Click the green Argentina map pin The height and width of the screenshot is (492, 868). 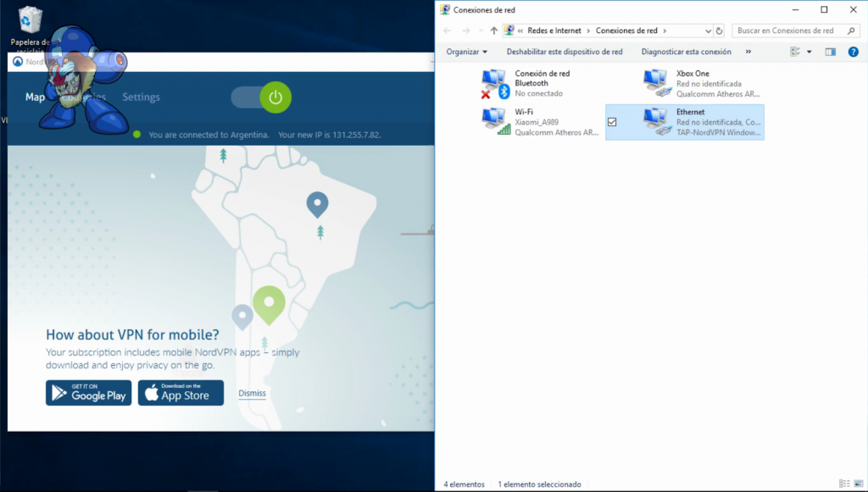[x=269, y=304]
